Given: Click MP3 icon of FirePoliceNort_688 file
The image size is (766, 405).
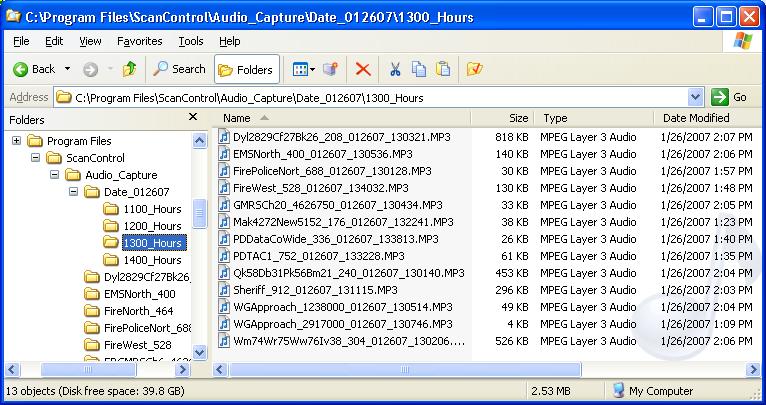Looking at the screenshot, I should pos(224,171).
